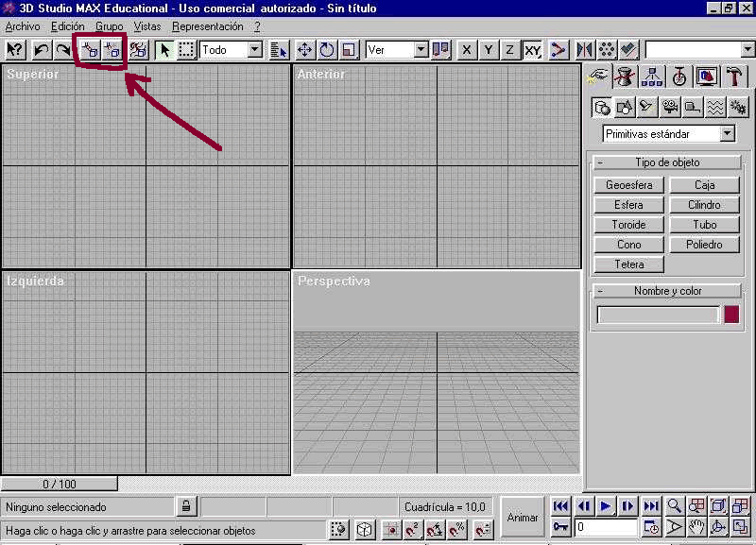This screenshot has width=756, height=545.
Task: Open the Archivo menu
Action: tap(23, 26)
